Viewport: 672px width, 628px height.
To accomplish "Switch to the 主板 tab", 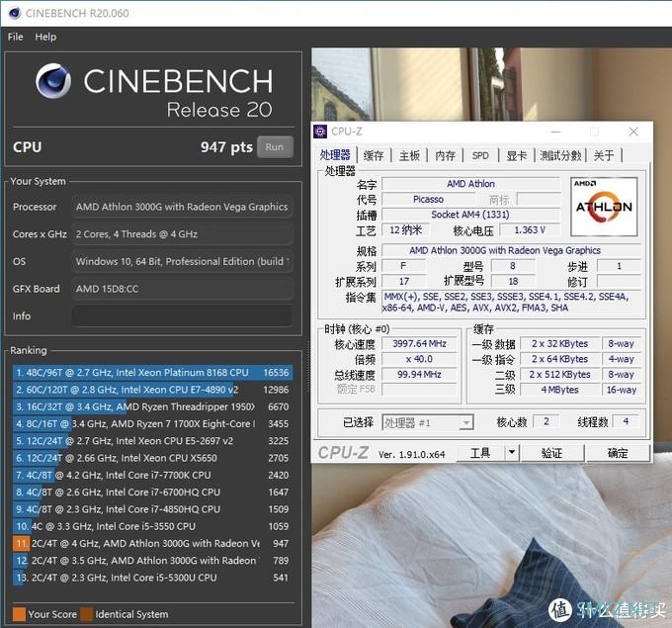I will (409, 155).
